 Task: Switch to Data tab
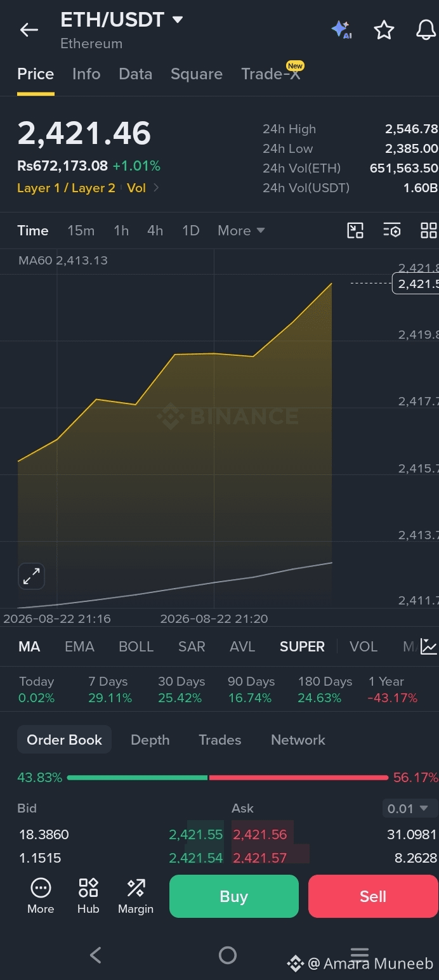pos(136,74)
